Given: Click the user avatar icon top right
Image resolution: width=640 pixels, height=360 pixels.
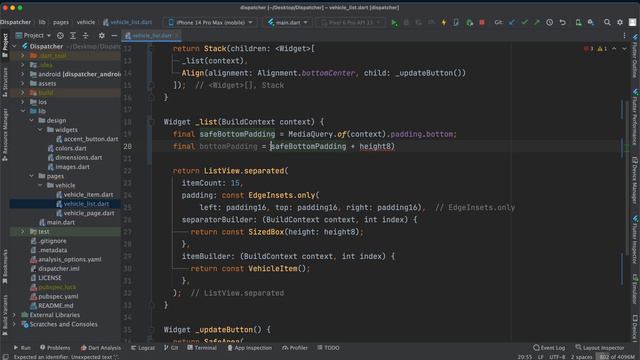Looking at the screenshot, I should [632, 22].
